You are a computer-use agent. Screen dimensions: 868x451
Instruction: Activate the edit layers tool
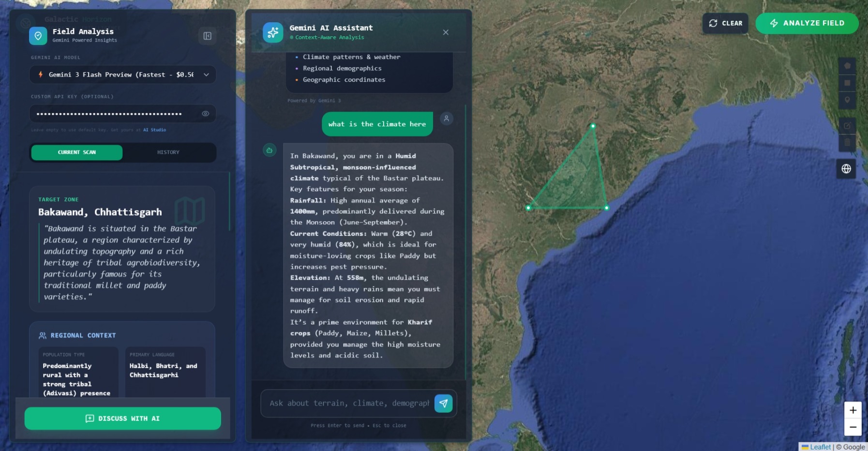[847, 126]
